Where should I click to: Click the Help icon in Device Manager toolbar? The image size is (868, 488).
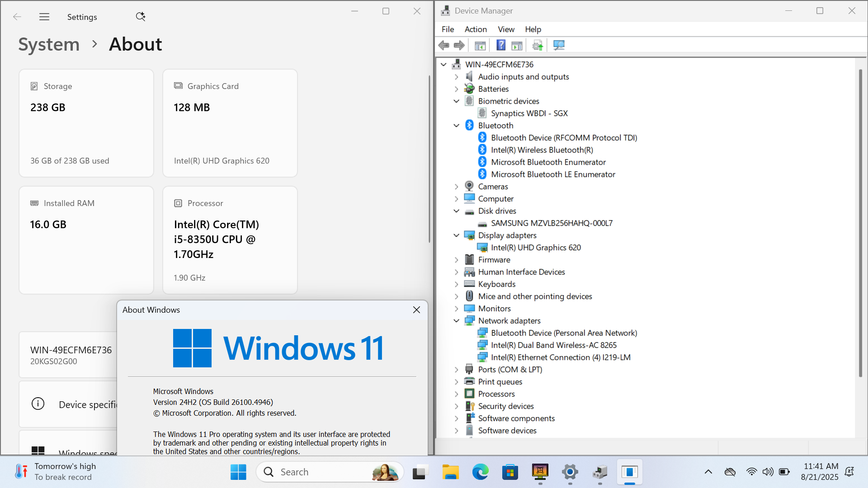point(501,45)
